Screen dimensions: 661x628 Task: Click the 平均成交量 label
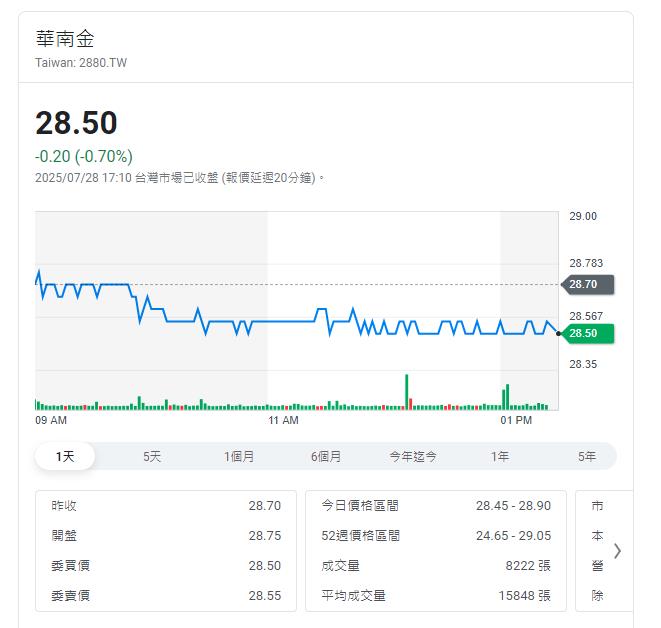tap(354, 596)
